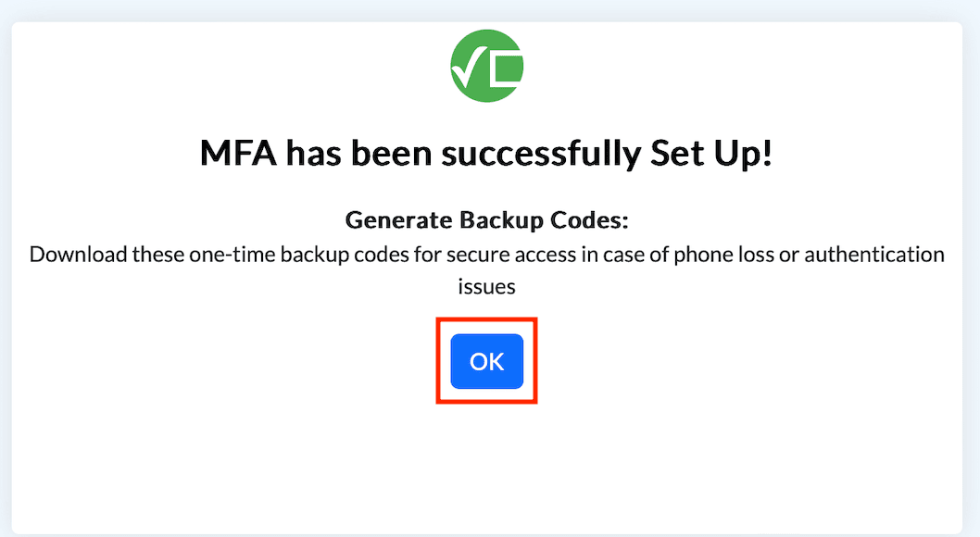Click the word "MFA" in the heading
980x537 pixels.
click(237, 155)
